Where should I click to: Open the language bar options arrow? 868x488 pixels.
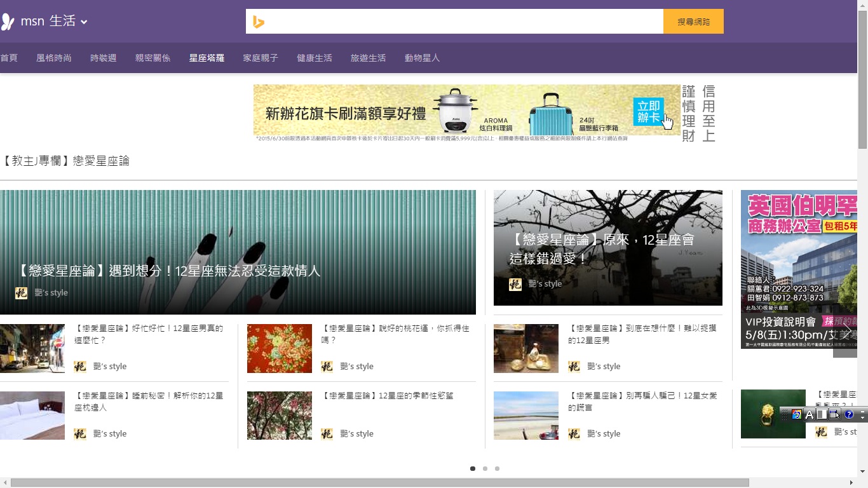[x=862, y=418]
